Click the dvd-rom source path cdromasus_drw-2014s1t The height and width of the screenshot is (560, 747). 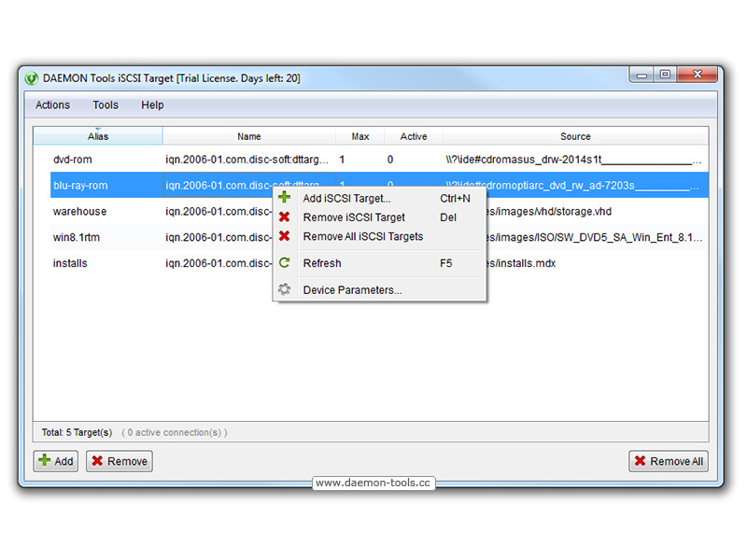pos(573,160)
